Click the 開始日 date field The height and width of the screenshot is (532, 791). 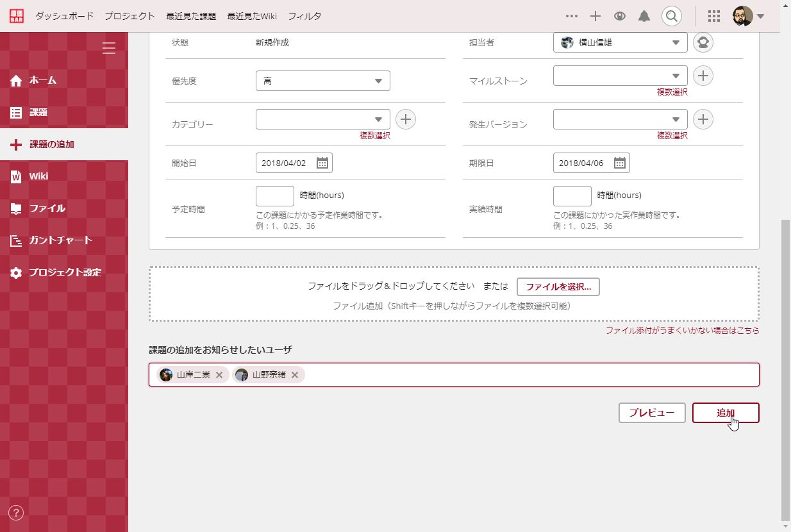click(294, 163)
